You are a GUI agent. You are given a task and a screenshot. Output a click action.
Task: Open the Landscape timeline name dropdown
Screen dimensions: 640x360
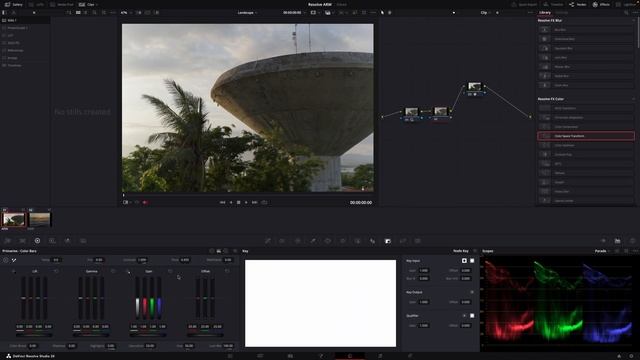pyautogui.click(x=247, y=13)
